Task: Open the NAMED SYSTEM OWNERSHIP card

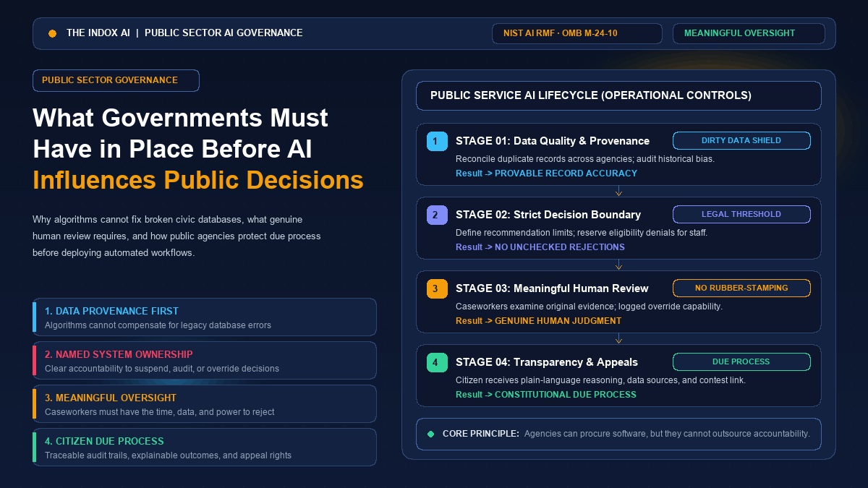Action: click(x=205, y=361)
